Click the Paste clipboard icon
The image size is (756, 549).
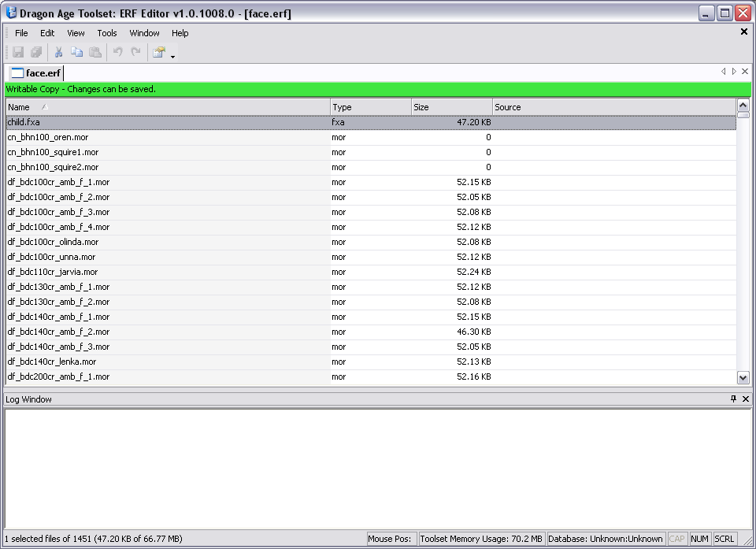coord(94,53)
